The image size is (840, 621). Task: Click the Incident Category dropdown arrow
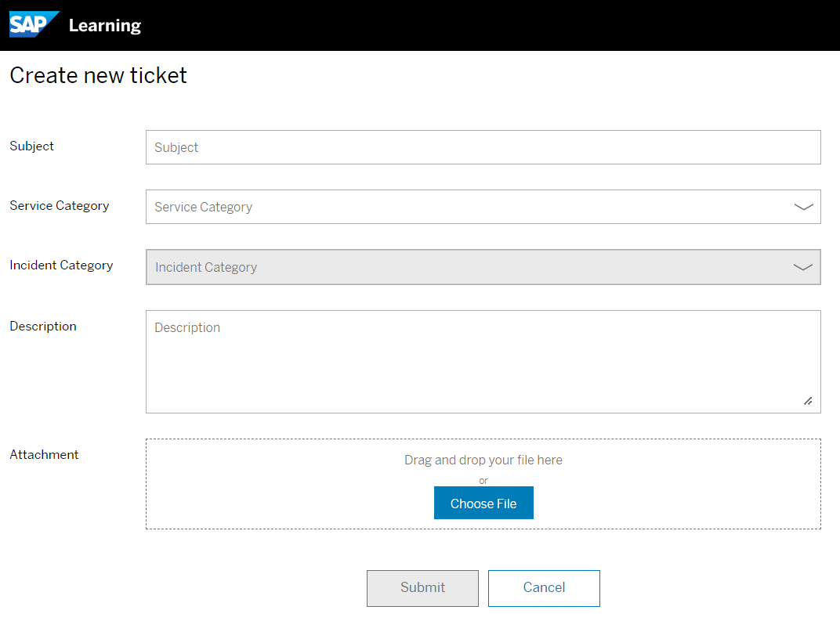803,267
